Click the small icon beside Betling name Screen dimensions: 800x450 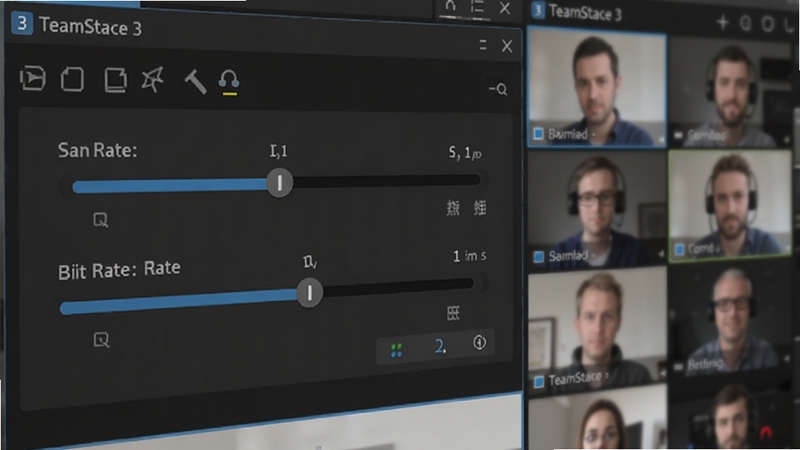pos(679,366)
